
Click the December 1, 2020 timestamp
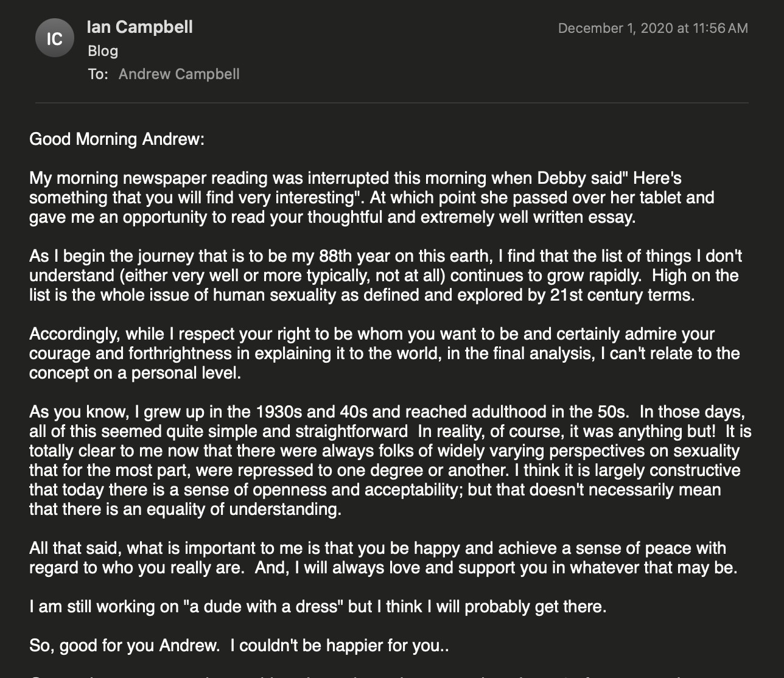[x=653, y=28]
